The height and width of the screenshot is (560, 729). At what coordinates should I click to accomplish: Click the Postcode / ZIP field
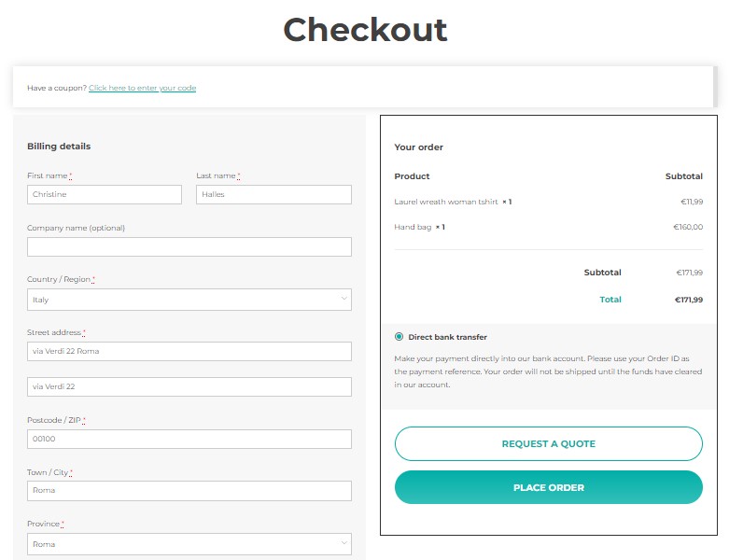(x=189, y=439)
